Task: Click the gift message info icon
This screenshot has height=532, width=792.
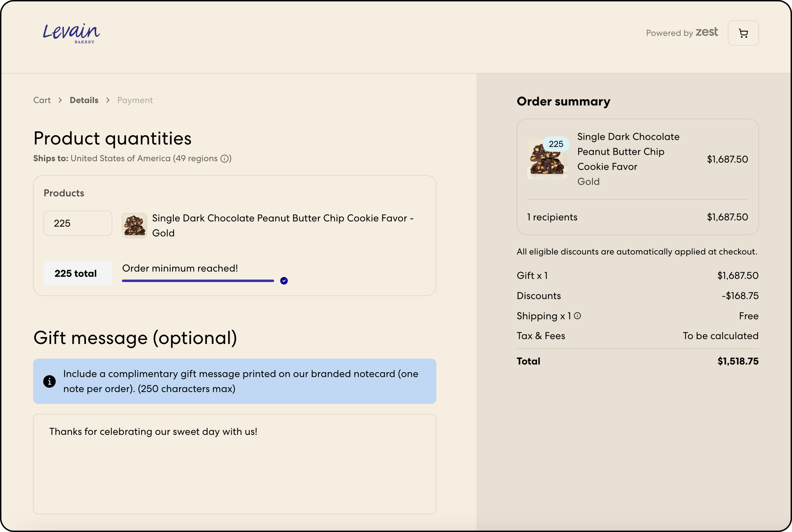Action: 49,381
